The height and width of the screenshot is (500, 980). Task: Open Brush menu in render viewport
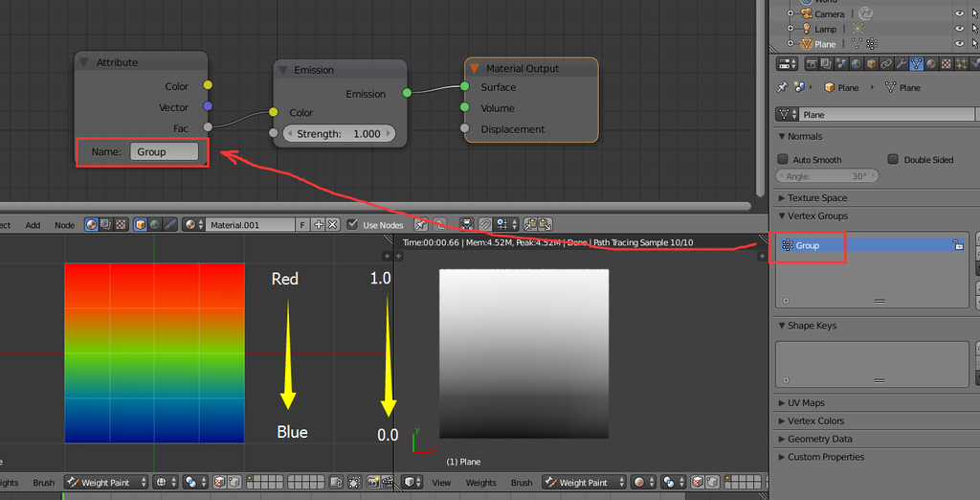pyautogui.click(x=522, y=483)
